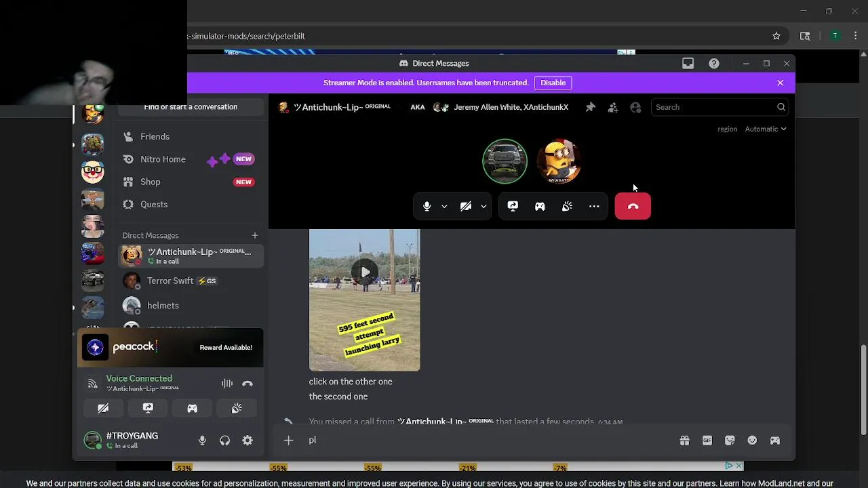Start an activity from call controls
The width and height of the screenshot is (868, 488).
pos(540,207)
